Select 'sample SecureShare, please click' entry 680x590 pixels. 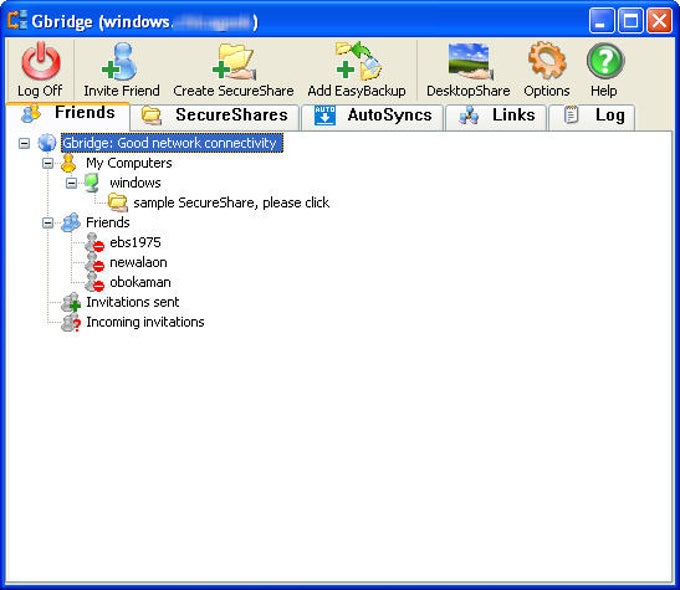[231, 203]
